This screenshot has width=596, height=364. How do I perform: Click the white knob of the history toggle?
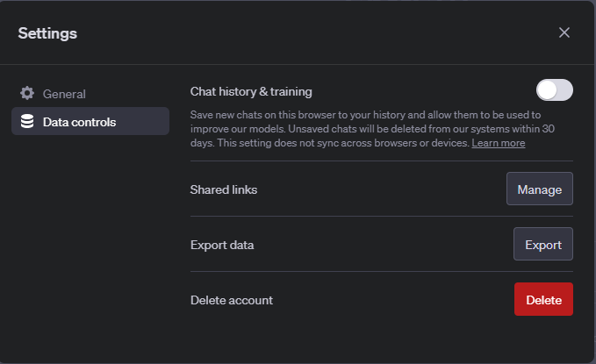547,90
